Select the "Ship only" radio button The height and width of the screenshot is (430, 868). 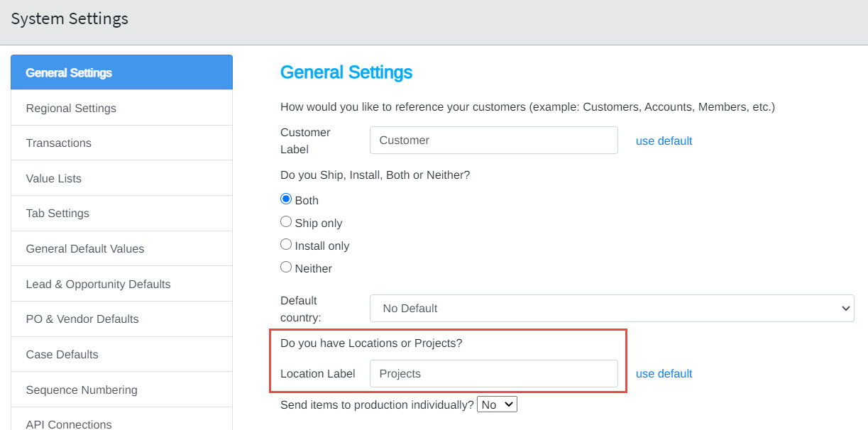point(285,221)
